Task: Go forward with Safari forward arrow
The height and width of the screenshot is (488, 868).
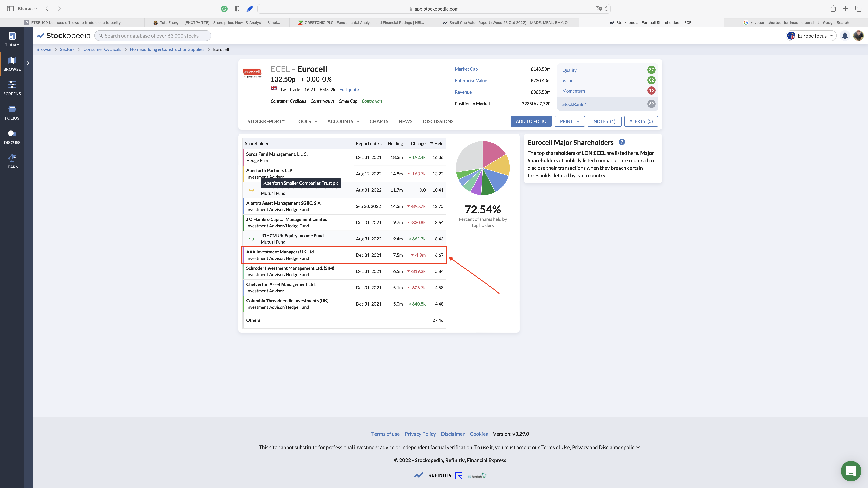Action: (x=59, y=9)
